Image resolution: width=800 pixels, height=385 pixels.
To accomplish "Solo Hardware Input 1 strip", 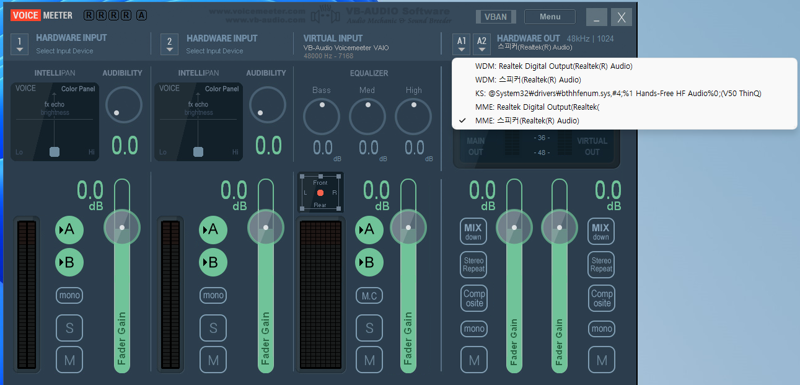I will 69,328.
